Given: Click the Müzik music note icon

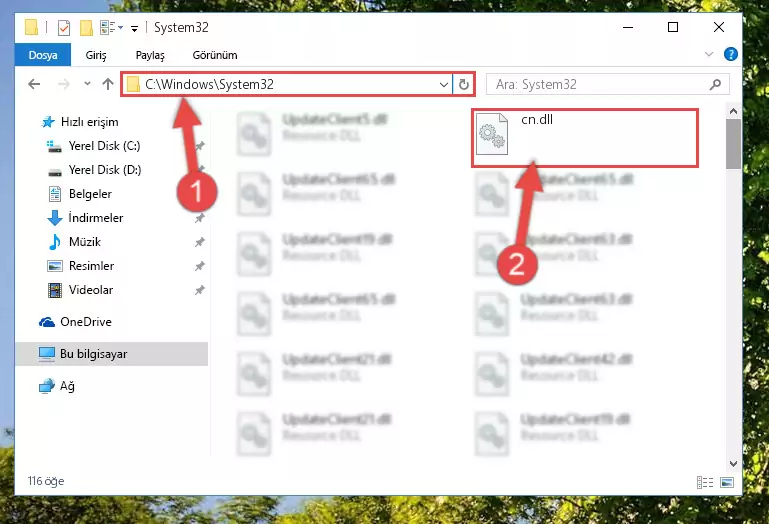Looking at the screenshot, I should (54, 242).
